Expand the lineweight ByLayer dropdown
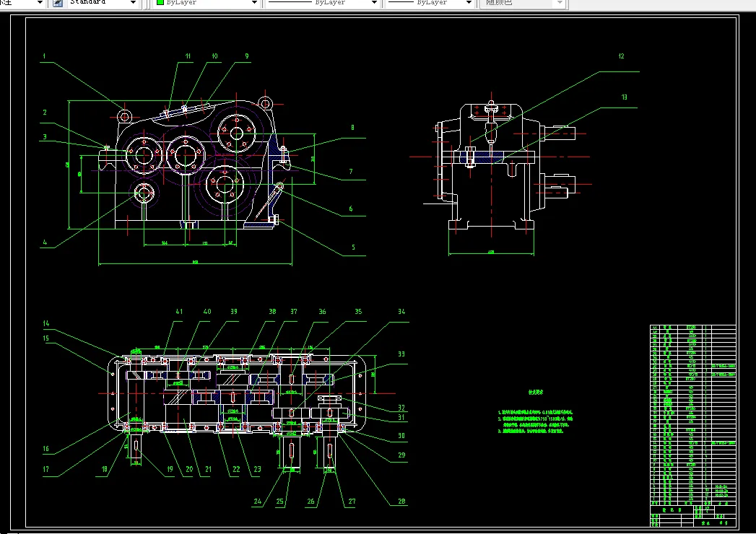 tap(468, 2)
